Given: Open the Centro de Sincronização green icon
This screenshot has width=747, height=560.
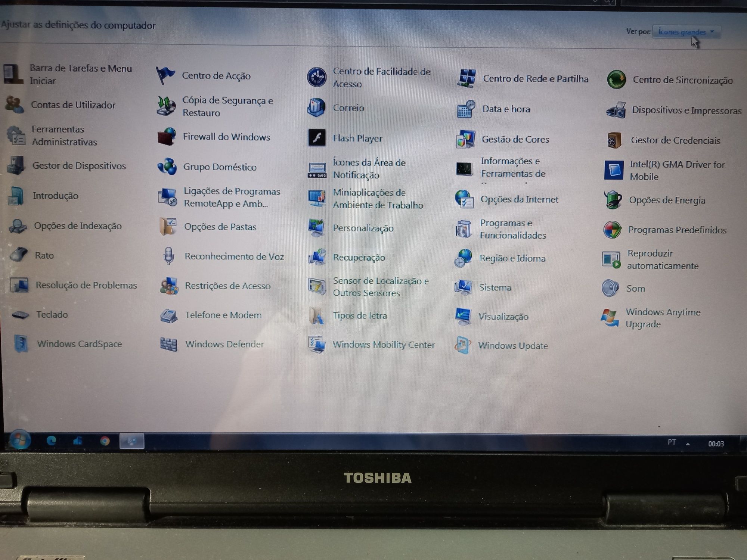Looking at the screenshot, I should tap(616, 80).
